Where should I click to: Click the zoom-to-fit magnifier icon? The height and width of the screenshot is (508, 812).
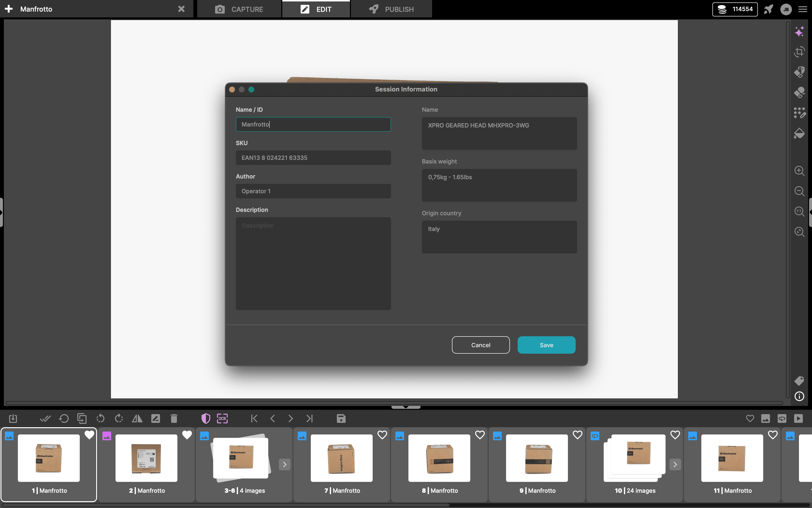(x=799, y=232)
